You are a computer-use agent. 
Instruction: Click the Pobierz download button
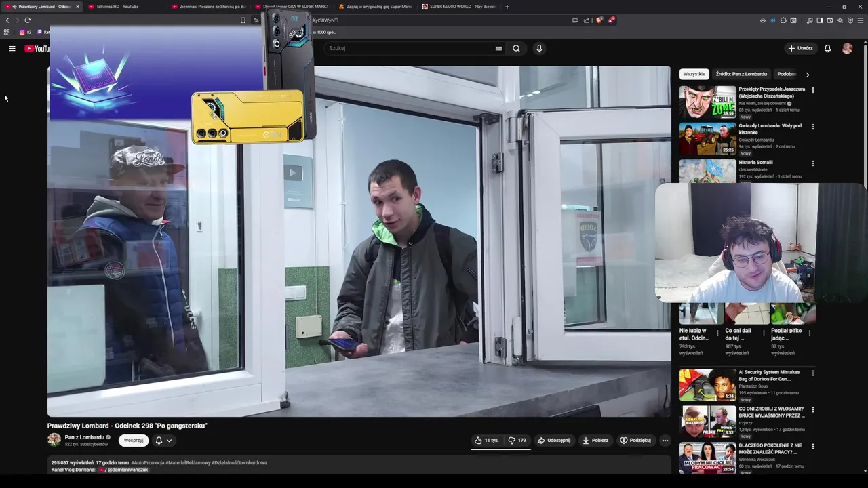pyautogui.click(x=595, y=440)
